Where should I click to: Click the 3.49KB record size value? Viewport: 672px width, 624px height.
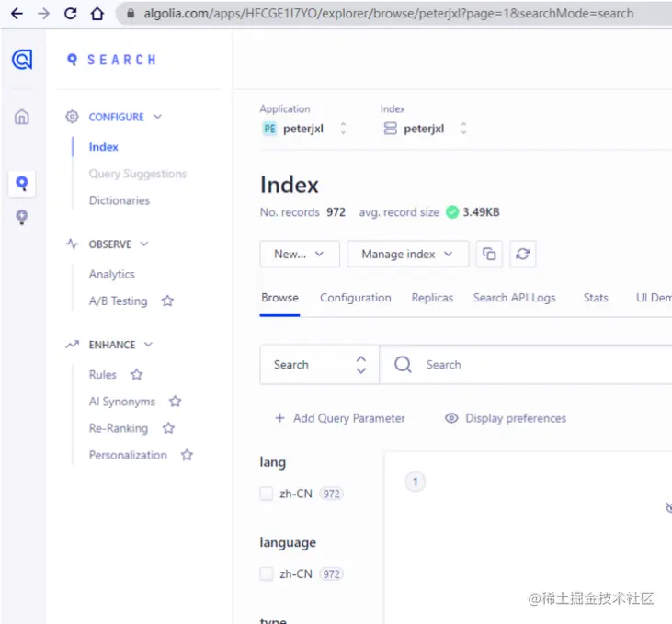[x=481, y=211]
